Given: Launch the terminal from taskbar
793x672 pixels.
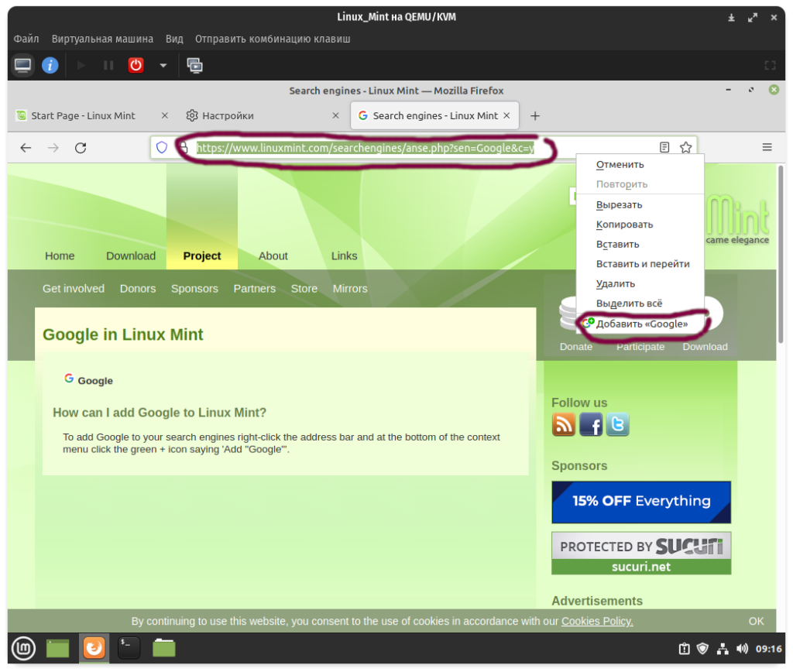Looking at the screenshot, I should point(129,648).
